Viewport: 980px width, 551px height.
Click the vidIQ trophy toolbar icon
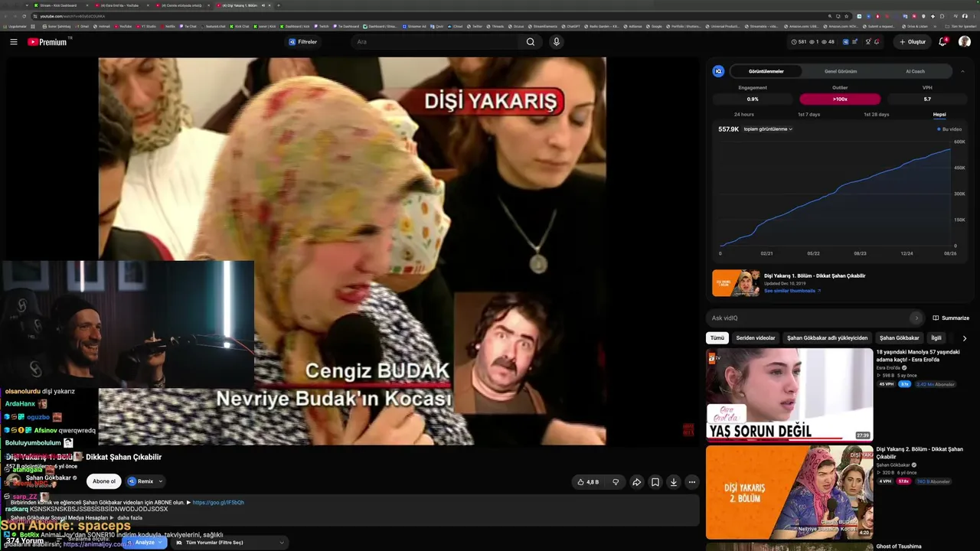(867, 42)
